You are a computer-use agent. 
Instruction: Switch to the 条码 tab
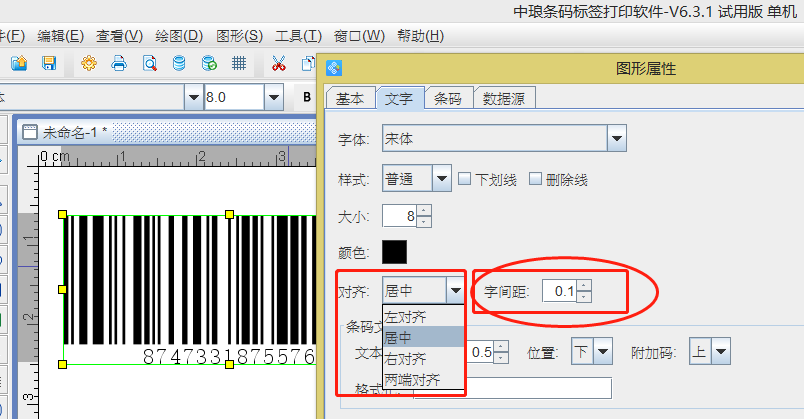click(x=447, y=98)
